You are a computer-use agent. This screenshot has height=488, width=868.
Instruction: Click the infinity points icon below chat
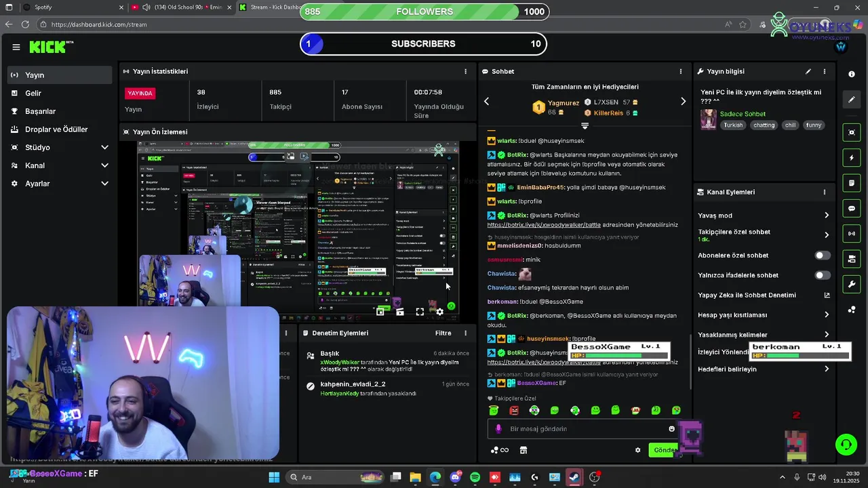pos(500,450)
